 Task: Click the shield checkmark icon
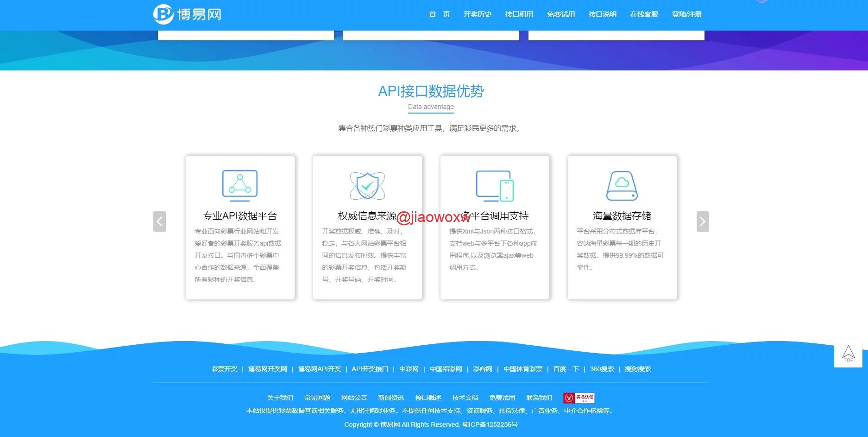(367, 185)
